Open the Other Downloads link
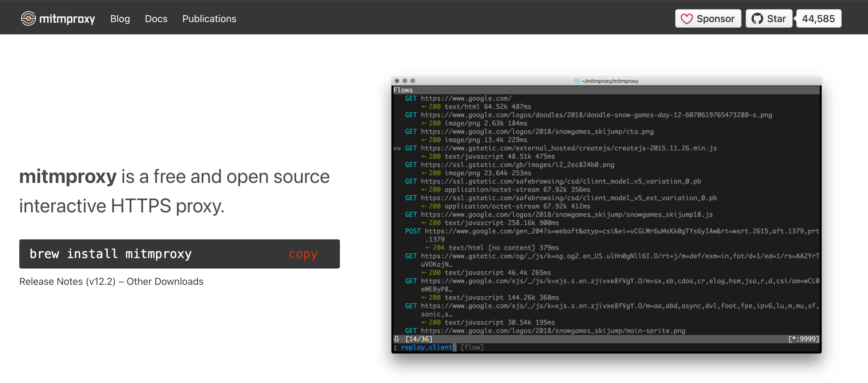 coord(165,281)
